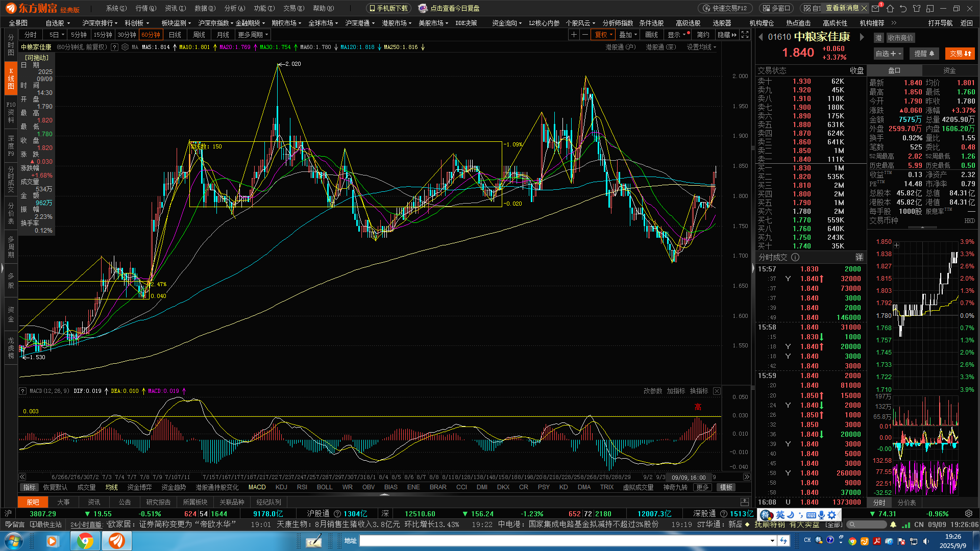Jump to the earliest chart data arrow
980x551 pixels.
(x=22, y=477)
